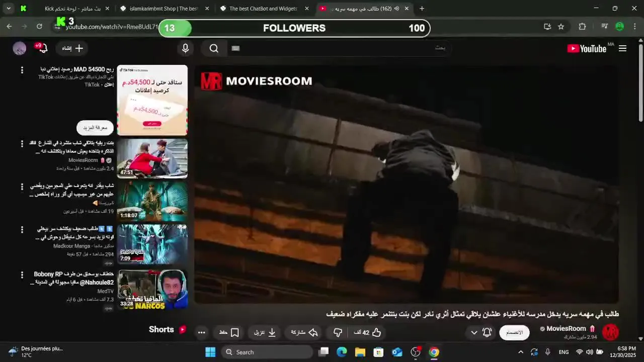Play the 1:18:07 recommended video thumbnail
The image size is (644, 362).
tap(152, 202)
